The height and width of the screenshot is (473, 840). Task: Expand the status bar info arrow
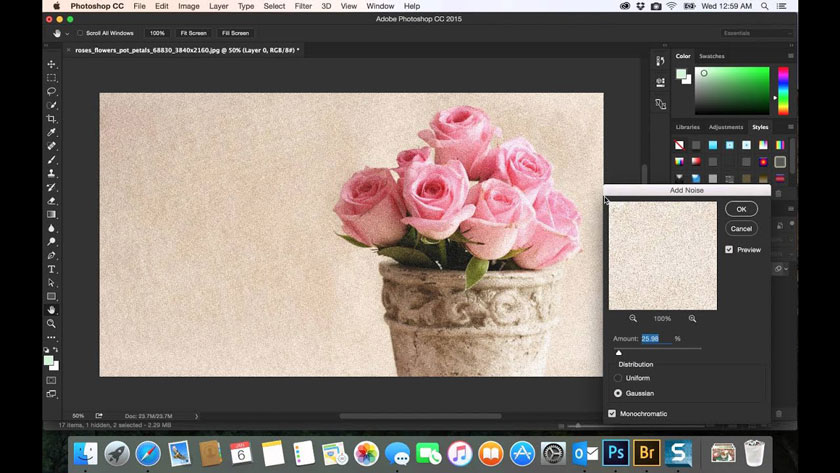196,416
